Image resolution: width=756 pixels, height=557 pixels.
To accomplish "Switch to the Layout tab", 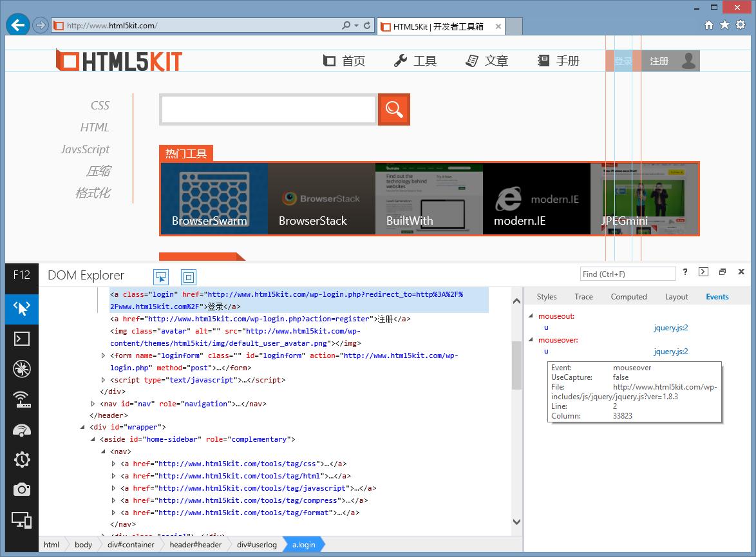I will pyautogui.click(x=676, y=297).
